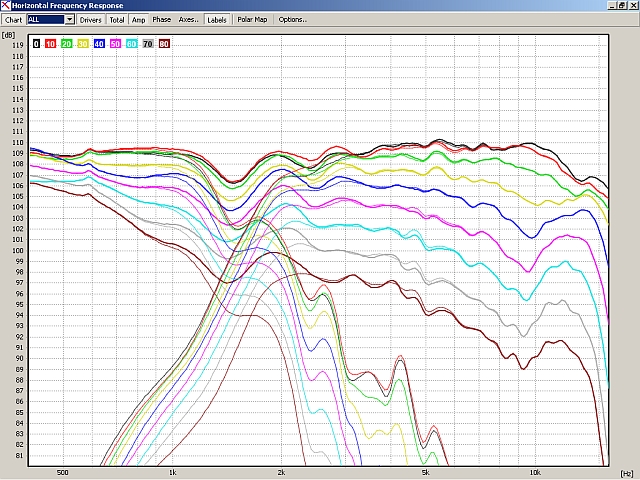Click the 10k frequency axis label

pyautogui.click(x=535, y=473)
